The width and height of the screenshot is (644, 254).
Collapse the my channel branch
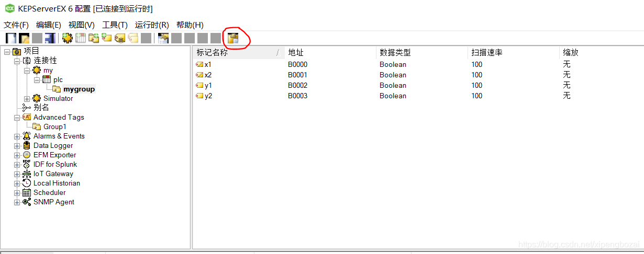[x=27, y=70]
